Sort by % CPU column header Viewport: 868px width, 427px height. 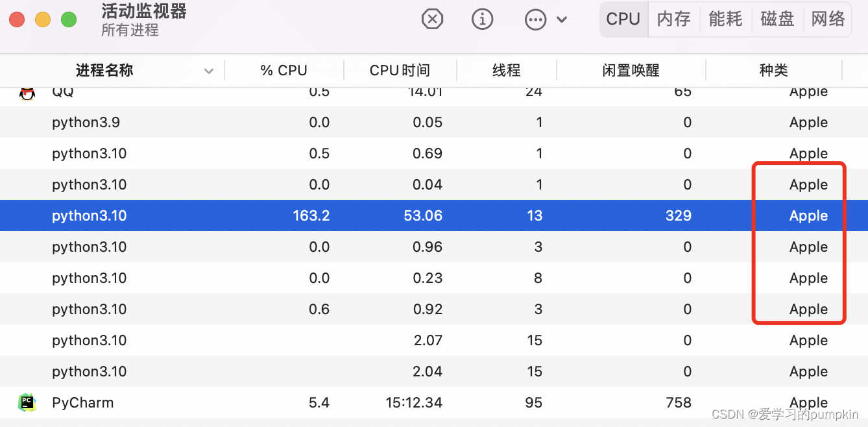tap(284, 70)
